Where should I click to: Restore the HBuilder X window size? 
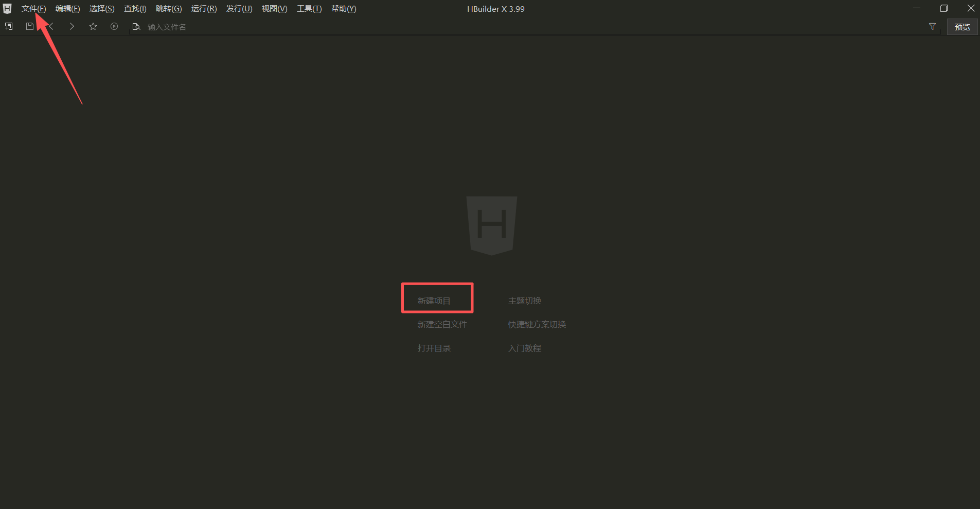pos(944,8)
